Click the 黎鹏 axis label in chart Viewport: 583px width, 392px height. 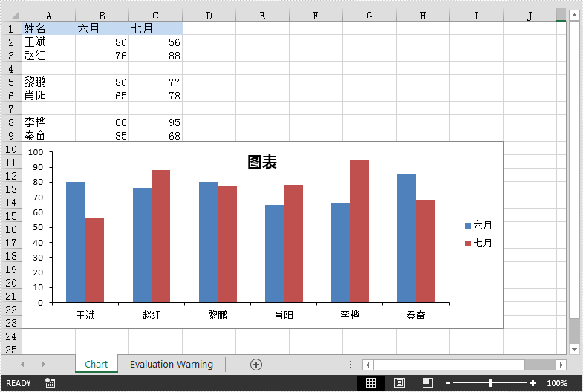pos(218,315)
